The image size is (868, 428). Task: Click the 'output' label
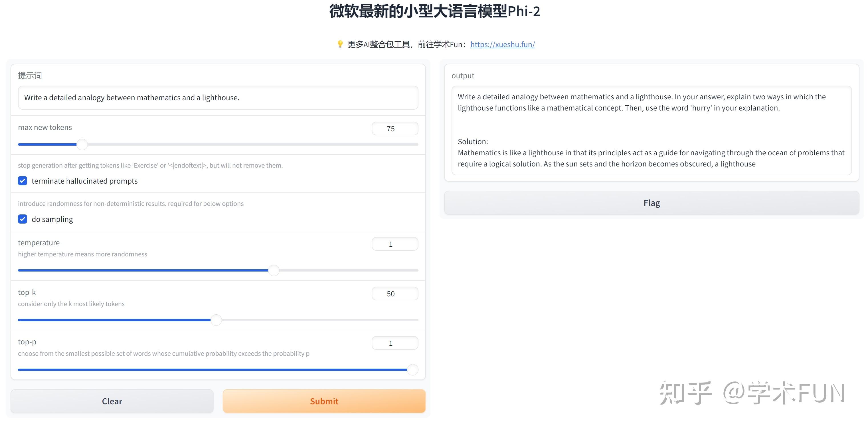coord(463,76)
